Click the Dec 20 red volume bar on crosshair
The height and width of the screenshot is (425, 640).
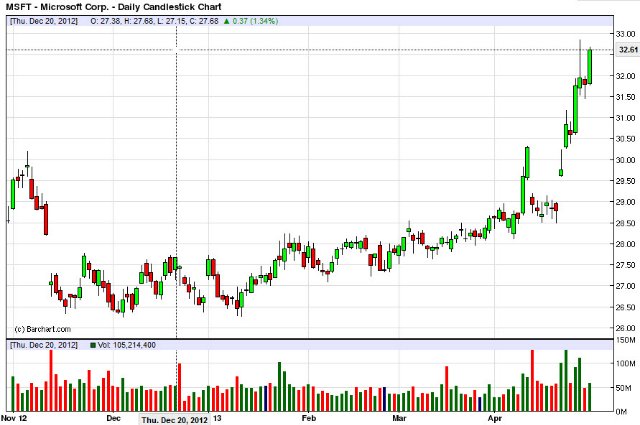[179, 387]
